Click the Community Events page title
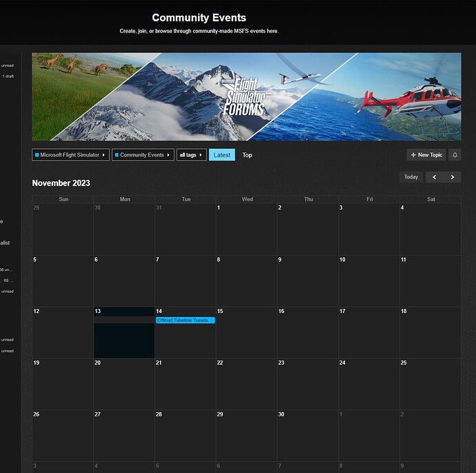 pos(199,18)
